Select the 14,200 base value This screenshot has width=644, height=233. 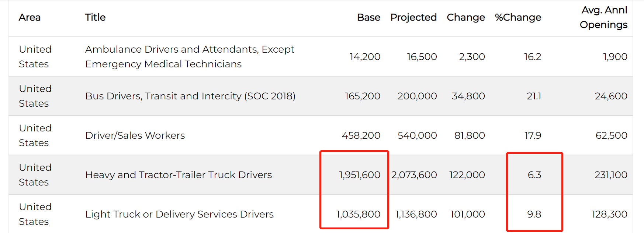click(x=365, y=57)
